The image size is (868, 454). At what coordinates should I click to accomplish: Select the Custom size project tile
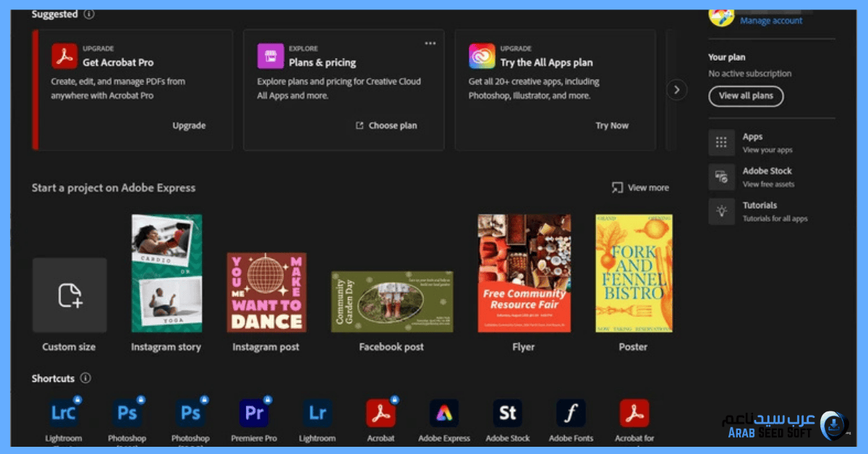tap(69, 295)
